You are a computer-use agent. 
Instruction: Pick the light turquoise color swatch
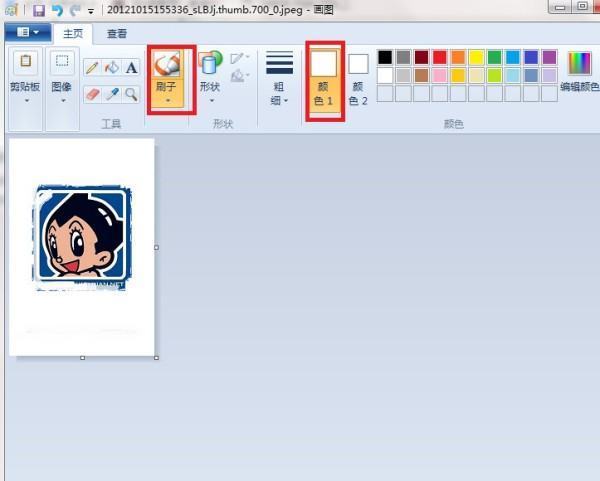point(513,76)
